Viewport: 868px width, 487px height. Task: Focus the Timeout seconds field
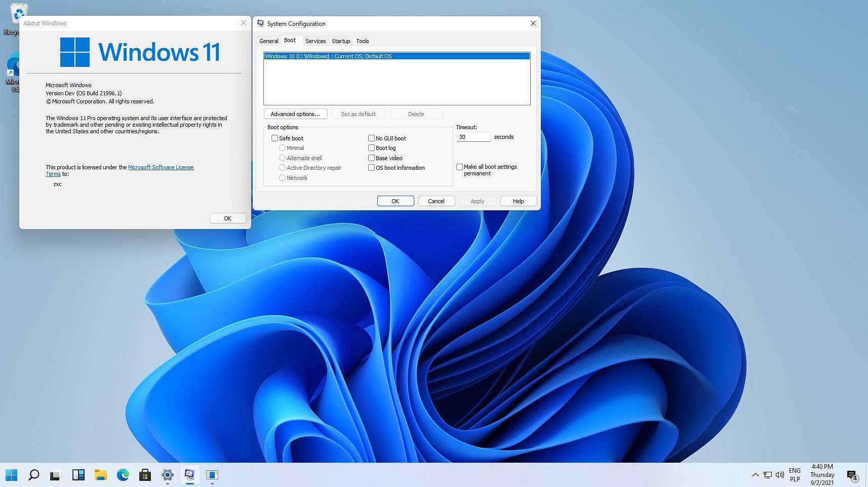(x=474, y=137)
